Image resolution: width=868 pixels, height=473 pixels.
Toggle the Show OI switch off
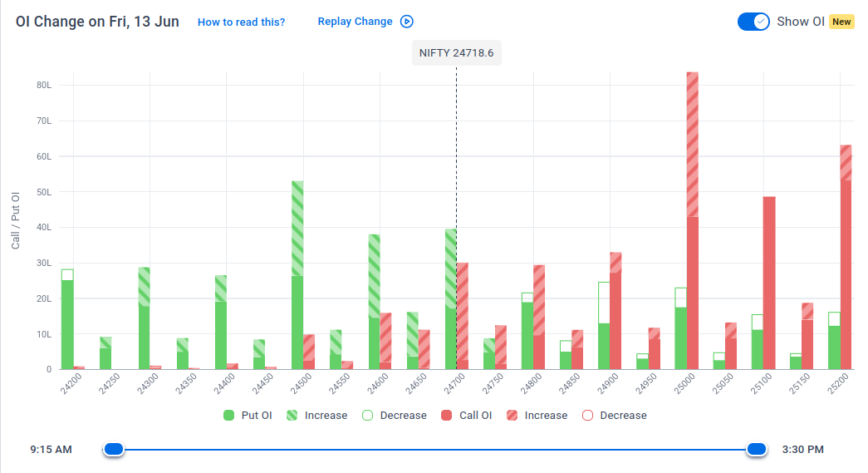coord(753,22)
